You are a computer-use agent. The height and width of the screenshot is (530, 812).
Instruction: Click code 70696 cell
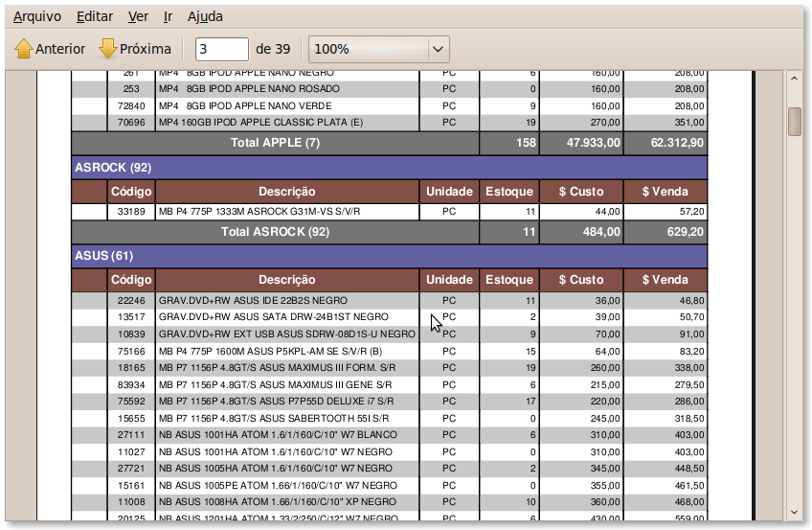pos(131,123)
